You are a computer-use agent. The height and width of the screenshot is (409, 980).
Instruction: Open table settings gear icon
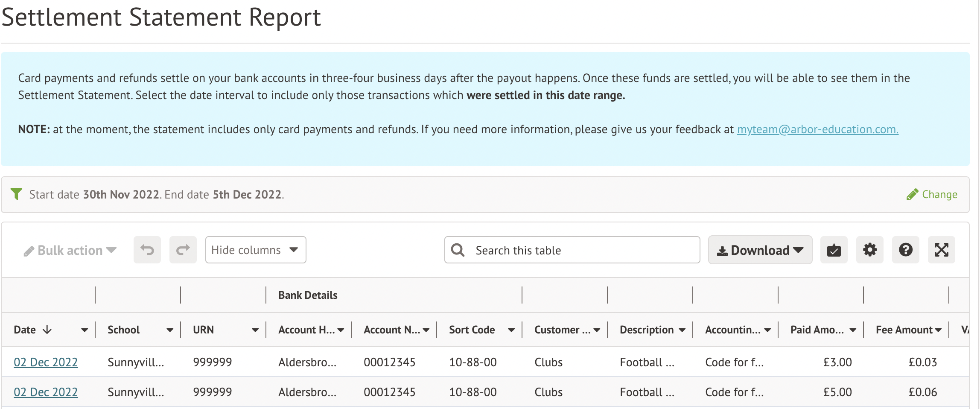click(869, 250)
